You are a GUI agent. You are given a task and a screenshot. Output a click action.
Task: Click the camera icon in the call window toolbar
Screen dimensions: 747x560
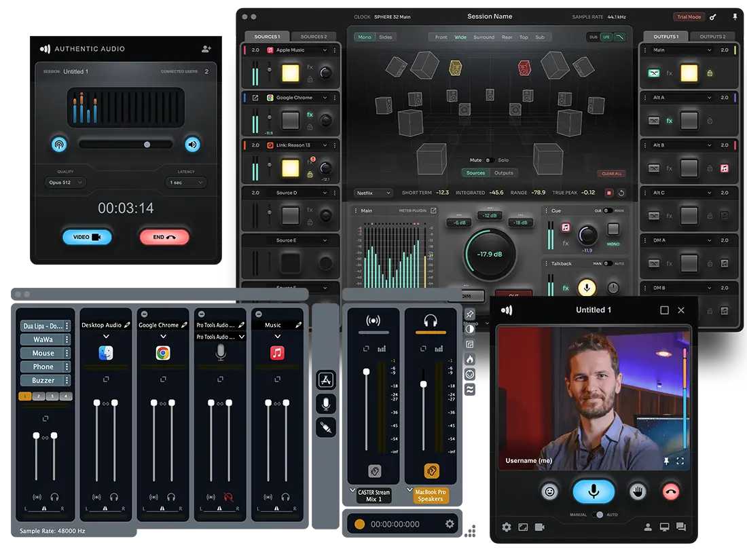point(539,527)
